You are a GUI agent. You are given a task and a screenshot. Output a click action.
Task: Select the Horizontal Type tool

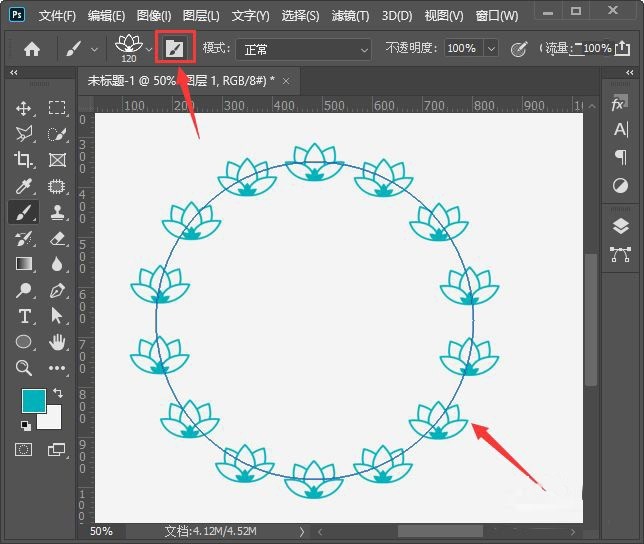[x=24, y=316]
